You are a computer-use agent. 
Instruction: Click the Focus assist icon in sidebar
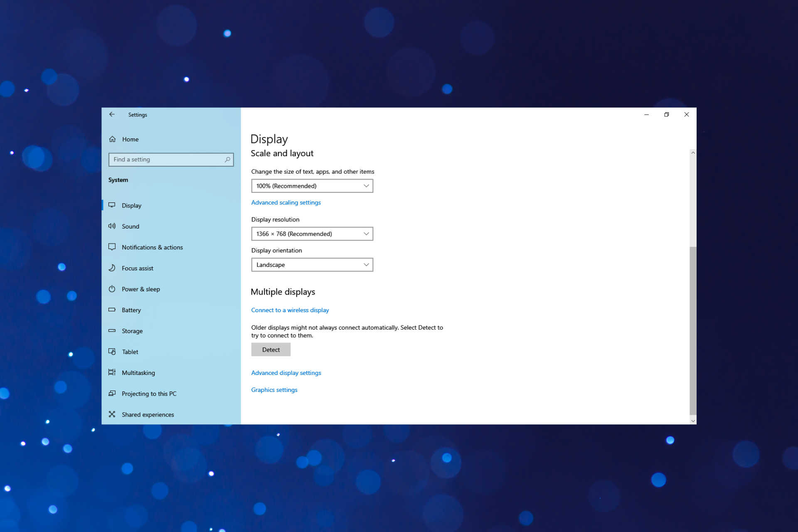(x=112, y=268)
